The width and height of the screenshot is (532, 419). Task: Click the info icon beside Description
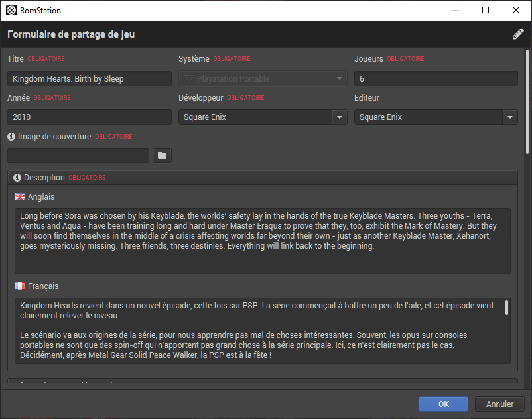click(17, 178)
